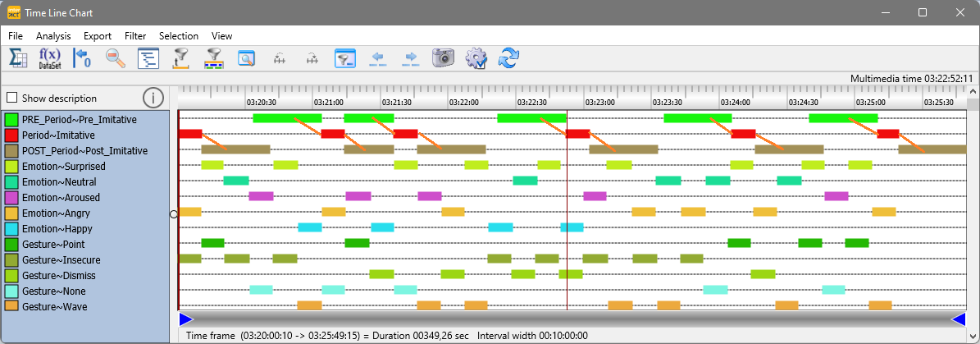This screenshot has height=344, width=980.
Task: Click the tree-structure chart view icon
Action: tap(148, 59)
